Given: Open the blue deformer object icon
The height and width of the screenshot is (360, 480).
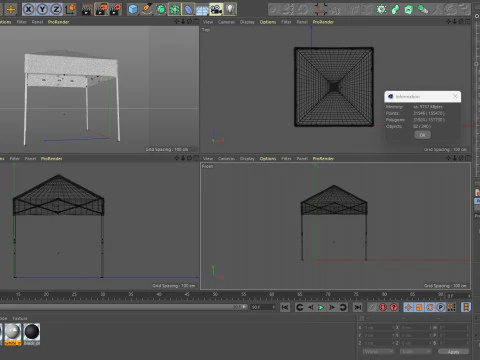Looking at the screenshot, I should (189, 9).
